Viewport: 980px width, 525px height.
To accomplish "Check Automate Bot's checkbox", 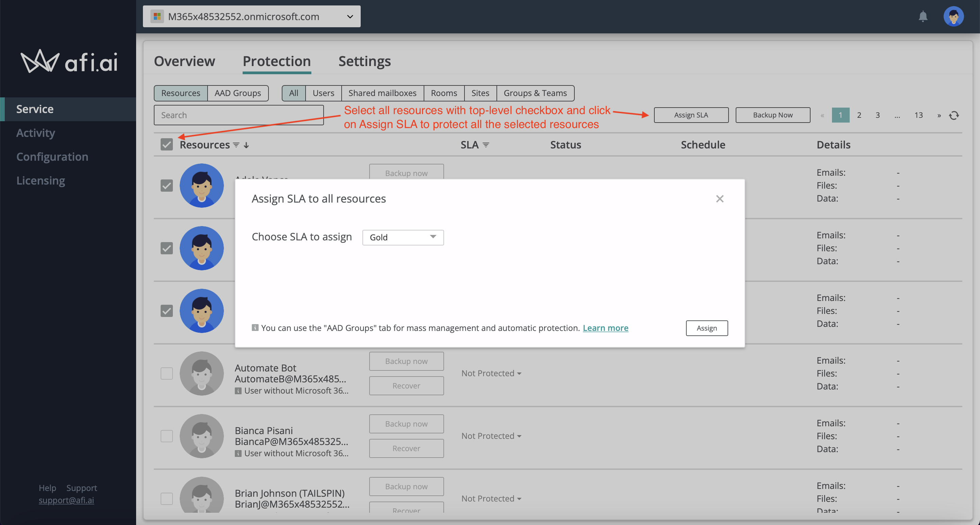I will (x=167, y=373).
